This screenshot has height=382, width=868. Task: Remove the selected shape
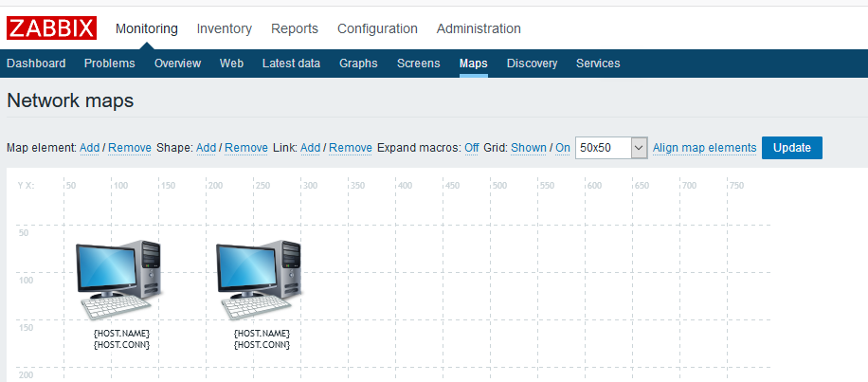(x=246, y=148)
